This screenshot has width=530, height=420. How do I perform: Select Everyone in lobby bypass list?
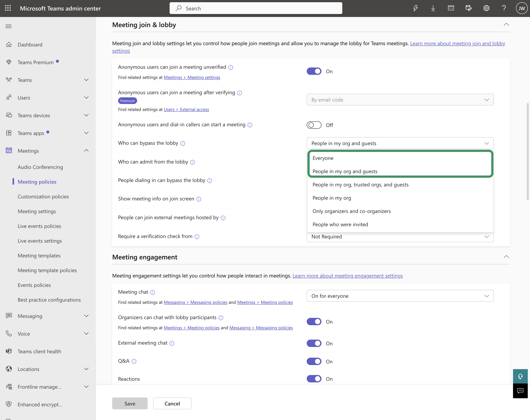coord(400,158)
